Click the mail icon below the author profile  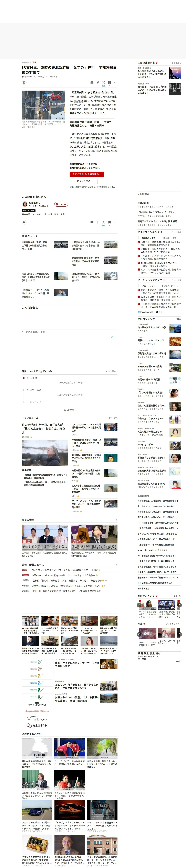pos(92,222)
